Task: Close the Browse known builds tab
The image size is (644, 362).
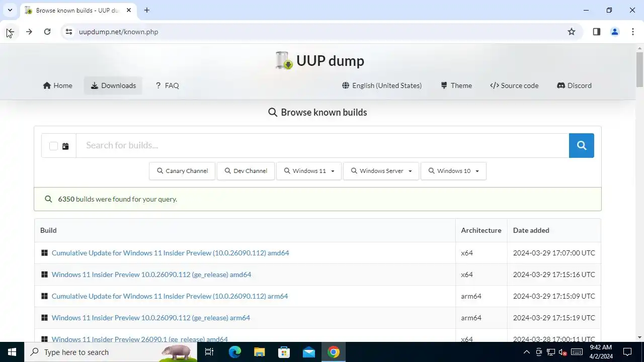Action: pos(129,10)
